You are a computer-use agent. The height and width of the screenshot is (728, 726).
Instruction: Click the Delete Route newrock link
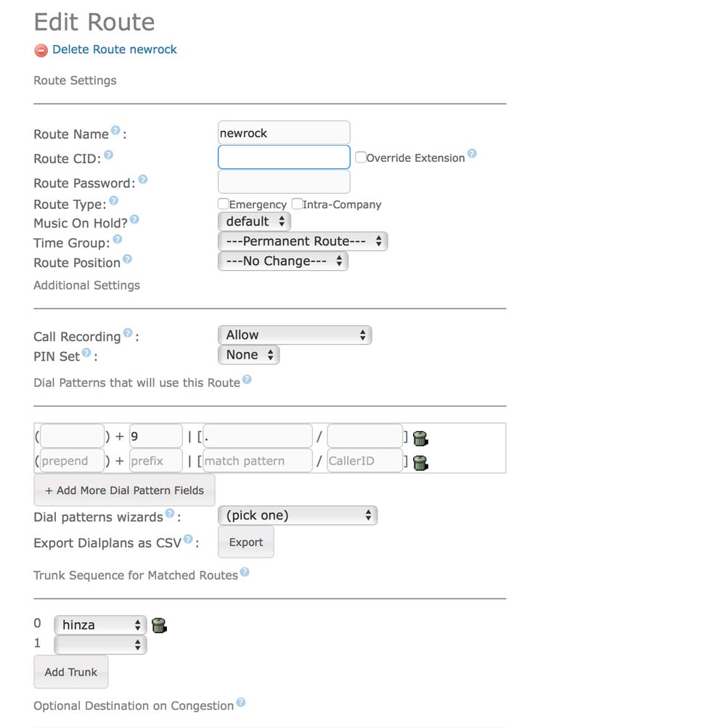pos(114,50)
